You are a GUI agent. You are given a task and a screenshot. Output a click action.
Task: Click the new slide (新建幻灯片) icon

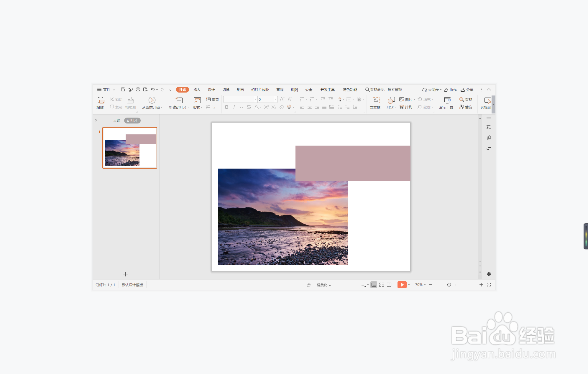[179, 100]
